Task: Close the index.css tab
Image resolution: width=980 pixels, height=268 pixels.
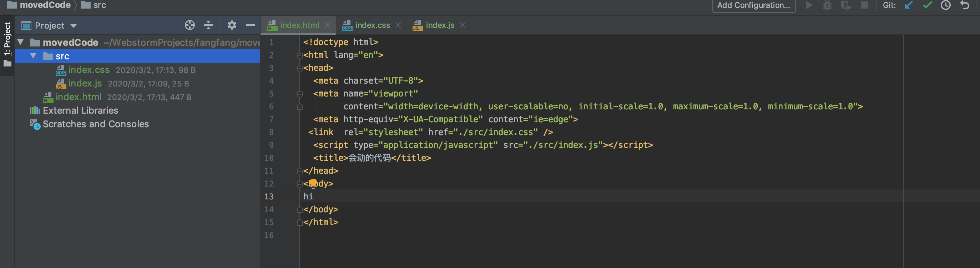Action: pyautogui.click(x=398, y=25)
